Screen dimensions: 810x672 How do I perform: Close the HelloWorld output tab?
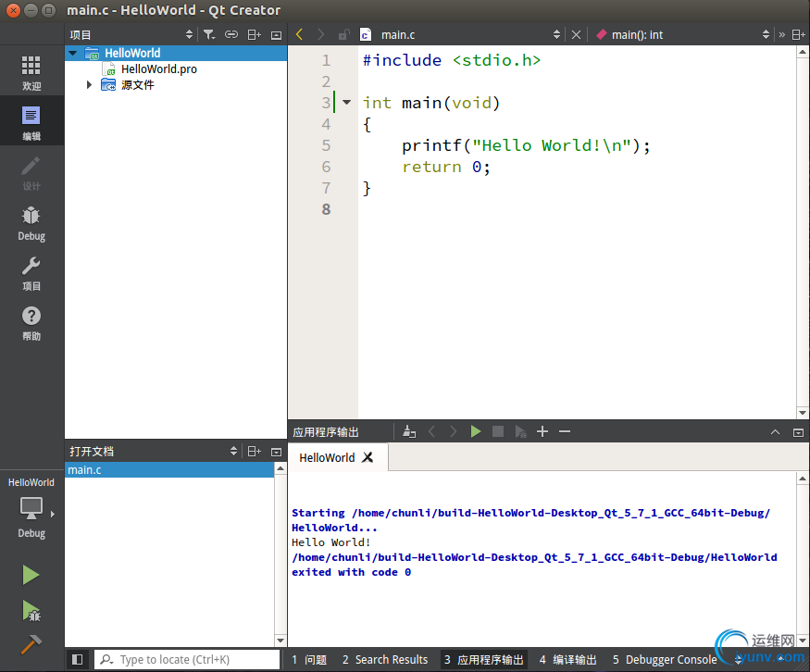[x=368, y=457]
